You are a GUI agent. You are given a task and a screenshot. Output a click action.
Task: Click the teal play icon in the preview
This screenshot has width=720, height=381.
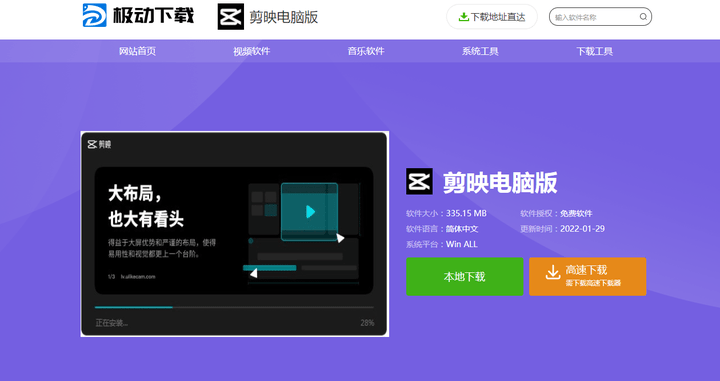coord(310,212)
